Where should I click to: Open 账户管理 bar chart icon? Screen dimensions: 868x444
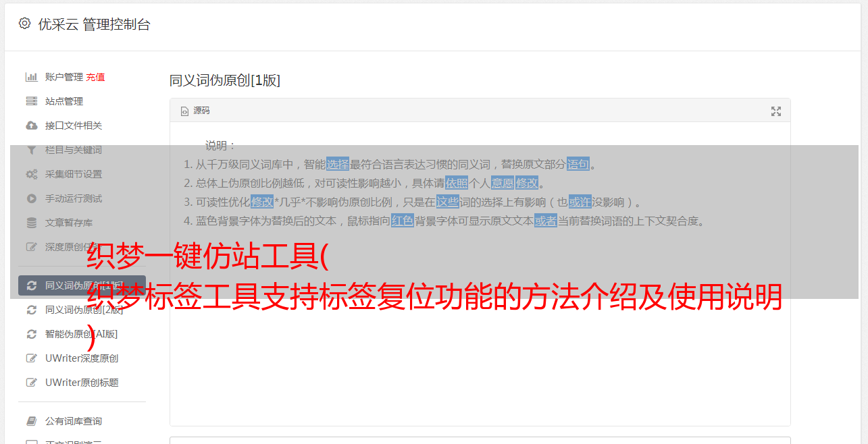tap(31, 77)
